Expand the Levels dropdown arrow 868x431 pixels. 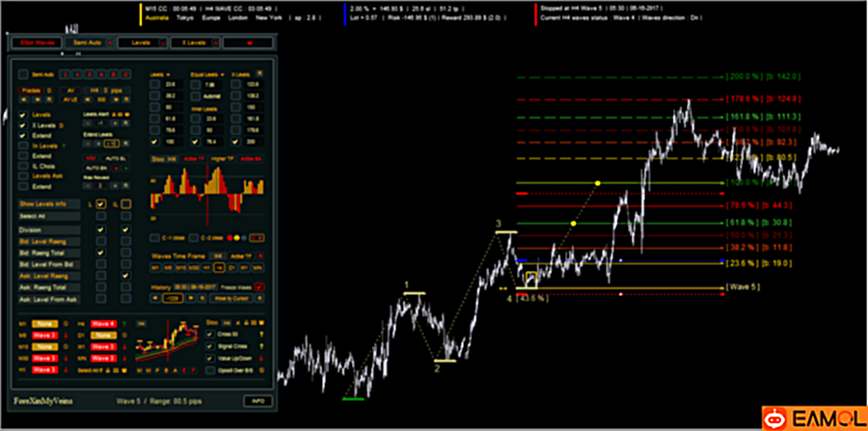tap(168, 74)
